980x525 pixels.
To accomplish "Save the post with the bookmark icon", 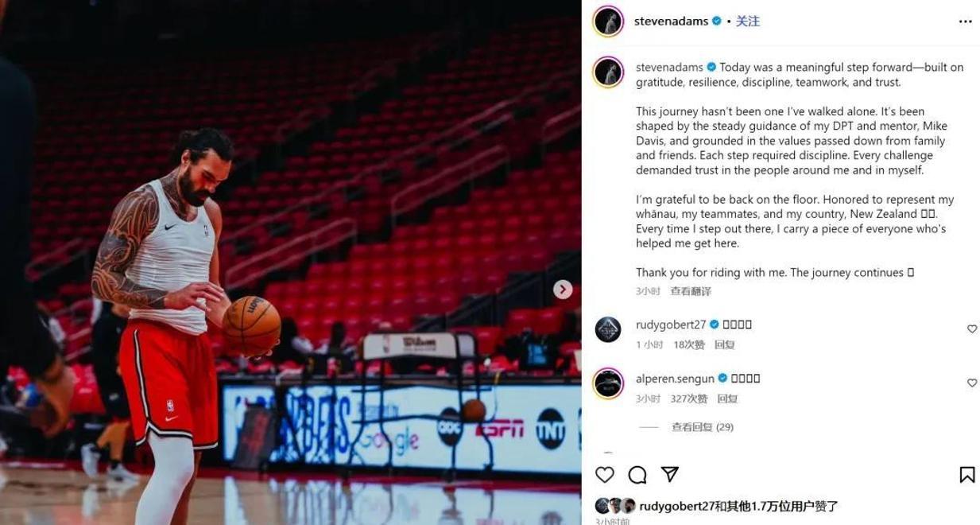I will [967, 475].
